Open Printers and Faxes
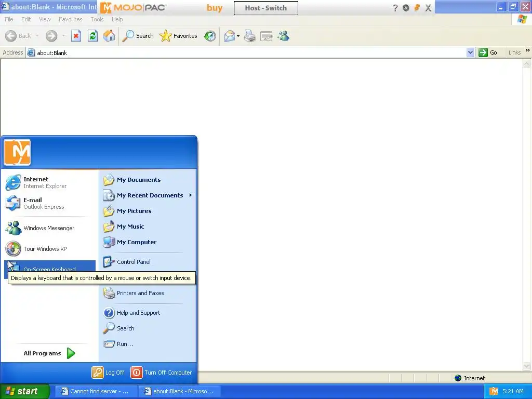Viewport: 532px width, 399px height. pos(148,293)
